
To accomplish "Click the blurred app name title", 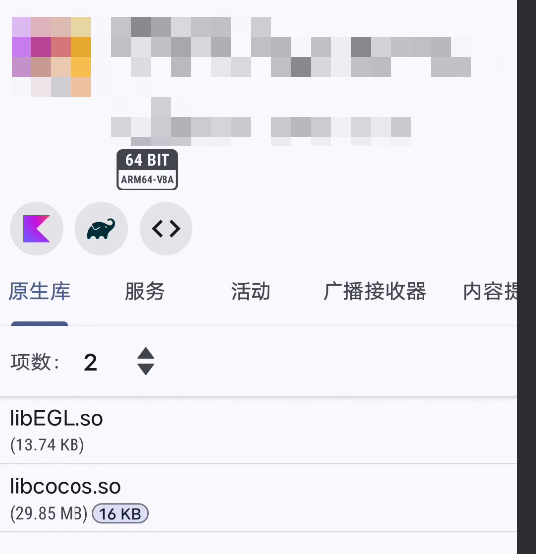I will (291, 47).
